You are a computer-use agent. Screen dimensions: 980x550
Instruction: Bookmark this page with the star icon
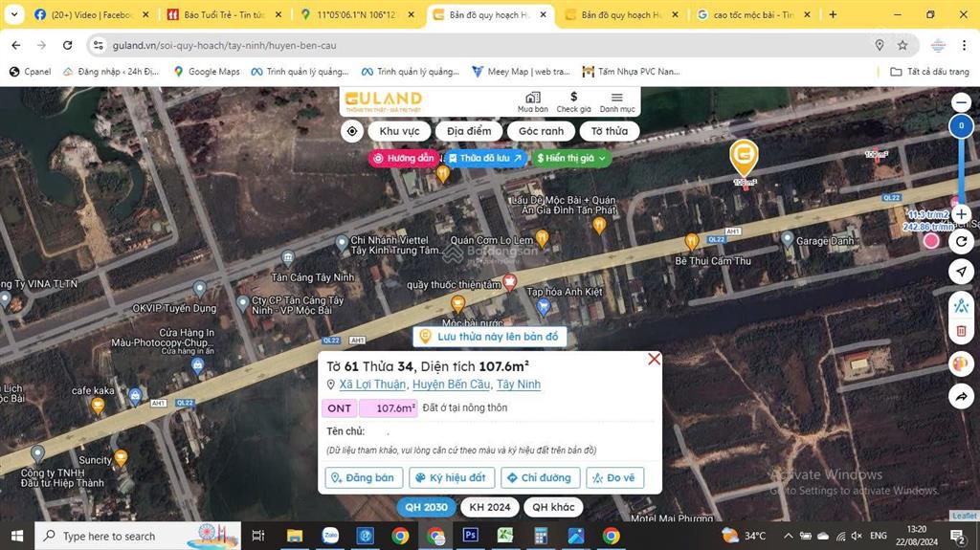[x=902, y=45]
